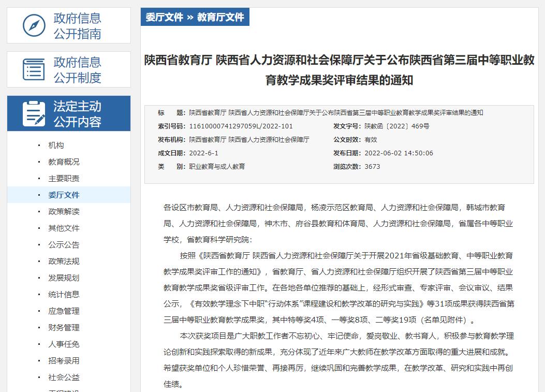Screen dimensions: 545x392
Task: Click the paragraph line starting 本次获奖项目
Action: 347,336
